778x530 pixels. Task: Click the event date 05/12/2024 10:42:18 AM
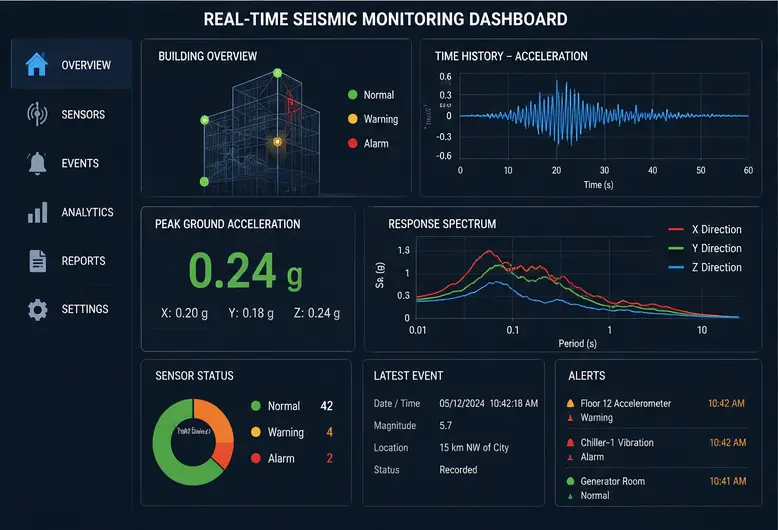[x=489, y=403]
